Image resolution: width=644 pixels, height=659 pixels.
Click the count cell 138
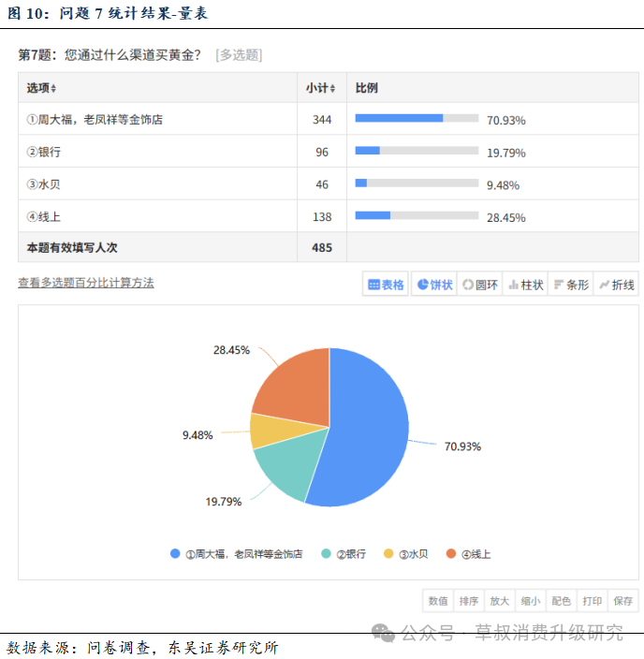pyautogui.click(x=322, y=217)
